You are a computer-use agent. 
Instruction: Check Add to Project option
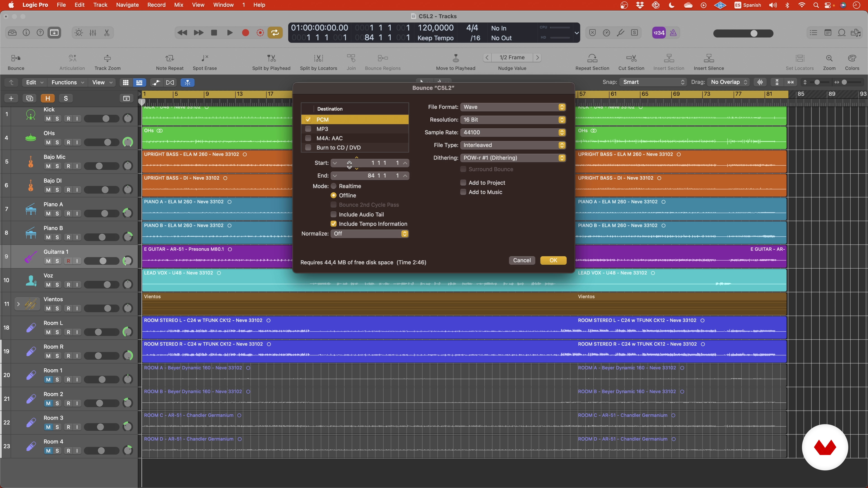[463, 183]
